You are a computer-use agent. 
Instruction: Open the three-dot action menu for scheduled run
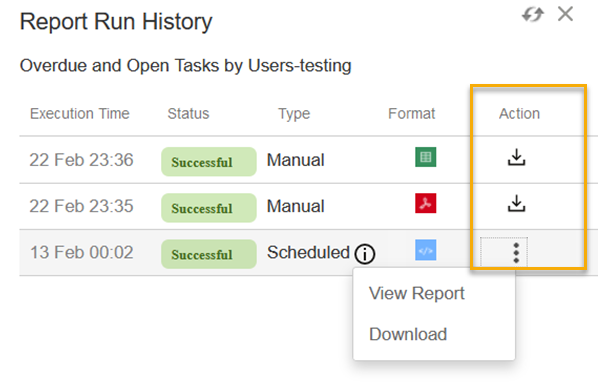(516, 253)
